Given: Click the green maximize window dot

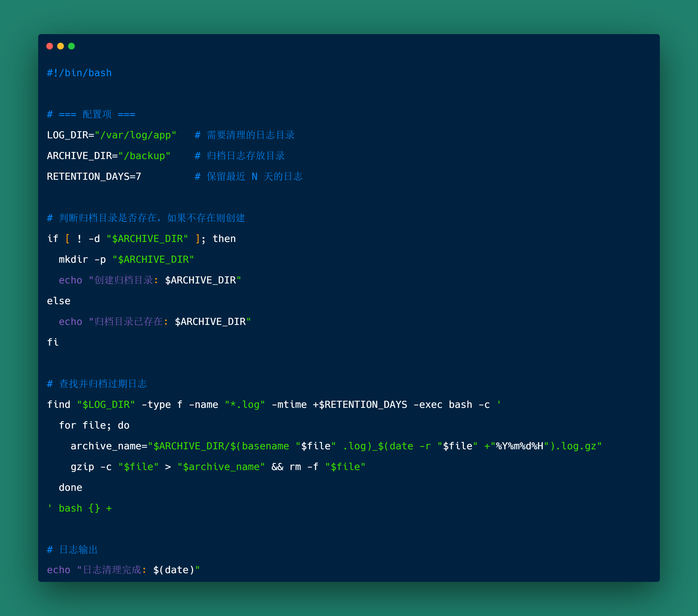Looking at the screenshot, I should (71, 46).
